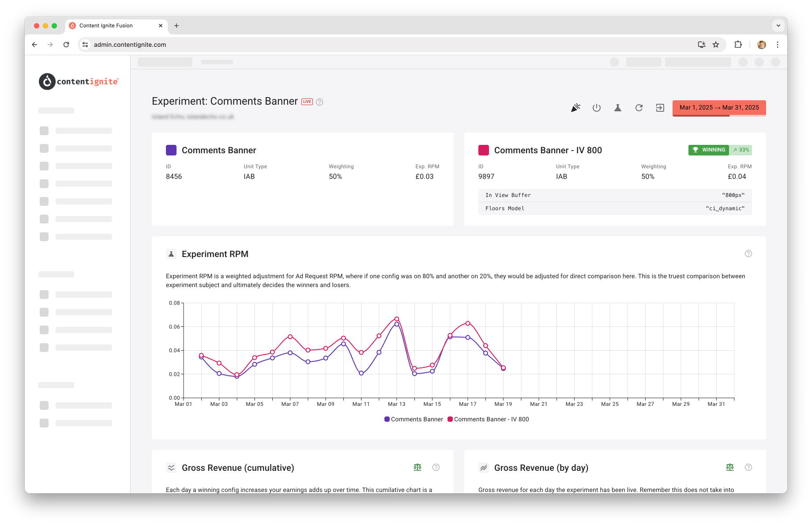Screen dimensions: 812x526
Task: Click the LIVE status badge
Action: pyautogui.click(x=307, y=102)
